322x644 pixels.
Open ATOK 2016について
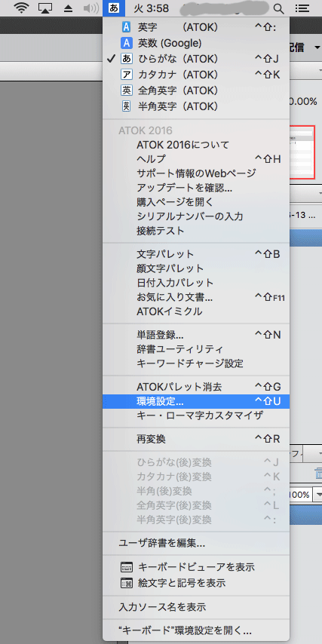[196, 145]
